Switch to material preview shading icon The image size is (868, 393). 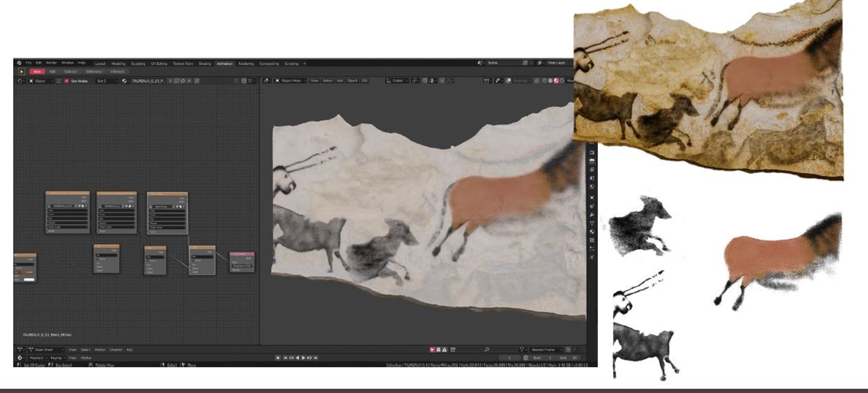tap(556, 81)
